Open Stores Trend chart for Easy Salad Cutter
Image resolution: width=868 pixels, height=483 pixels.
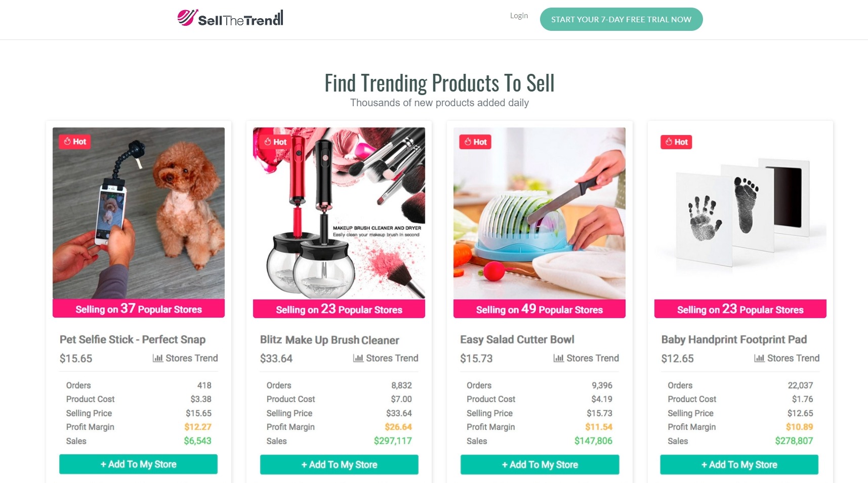[x=586, y=358]
